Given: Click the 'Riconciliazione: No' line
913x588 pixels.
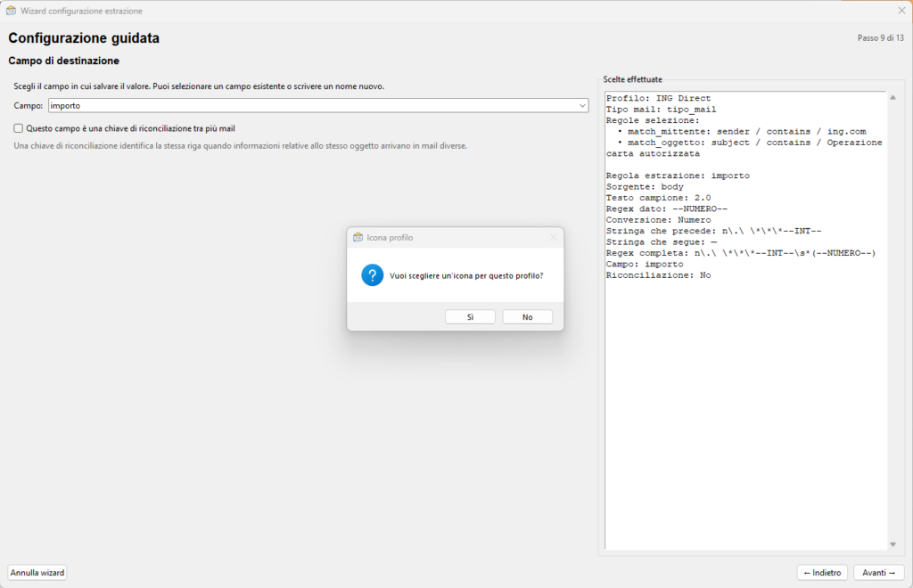Looking at the screenshot, I should pos(658,275).
